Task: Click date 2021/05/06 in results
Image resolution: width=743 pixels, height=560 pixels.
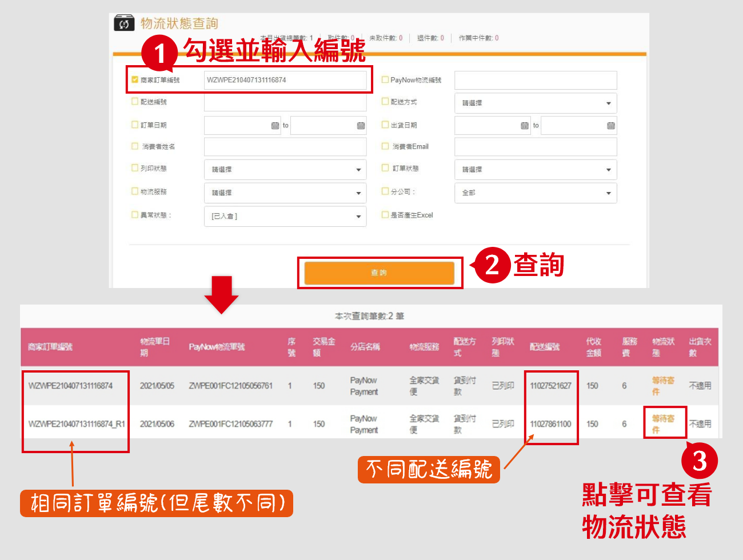Action: 157,424
